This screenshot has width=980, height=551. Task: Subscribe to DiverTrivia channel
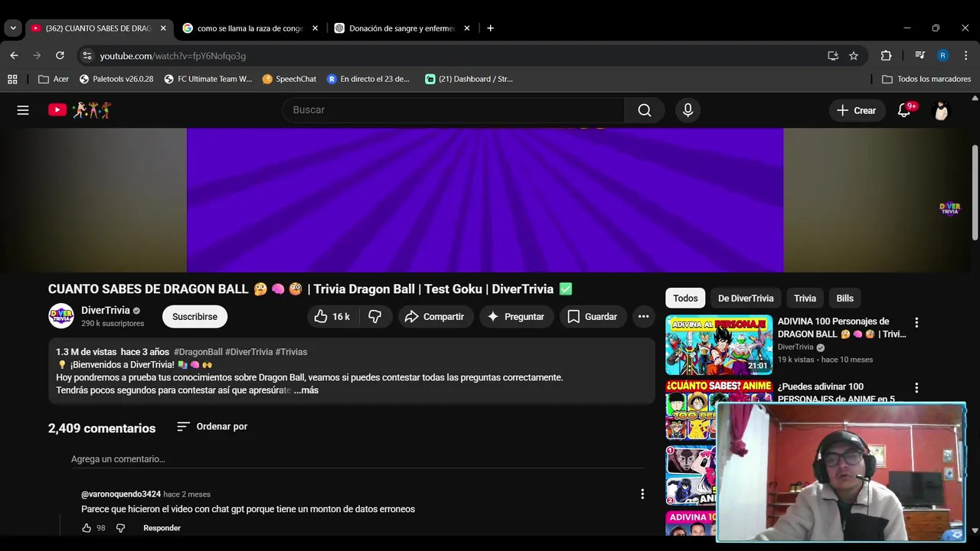pyautogui.click(x=194, y=317)
